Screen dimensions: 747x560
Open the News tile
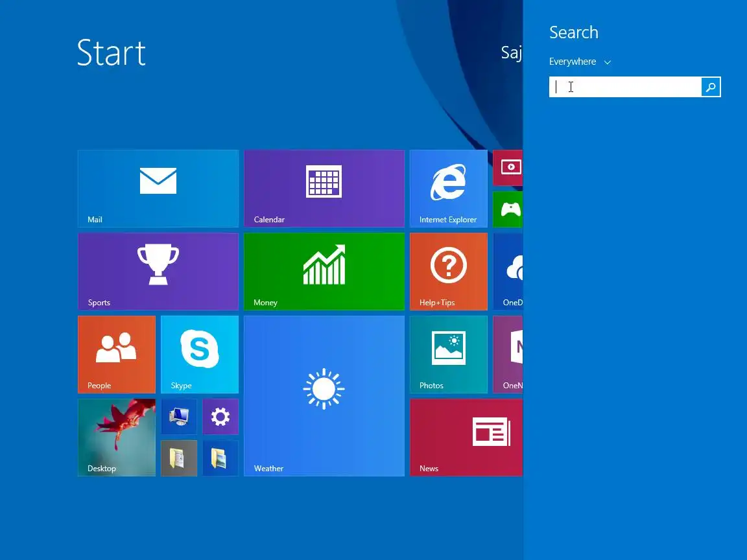pos(466,437)
